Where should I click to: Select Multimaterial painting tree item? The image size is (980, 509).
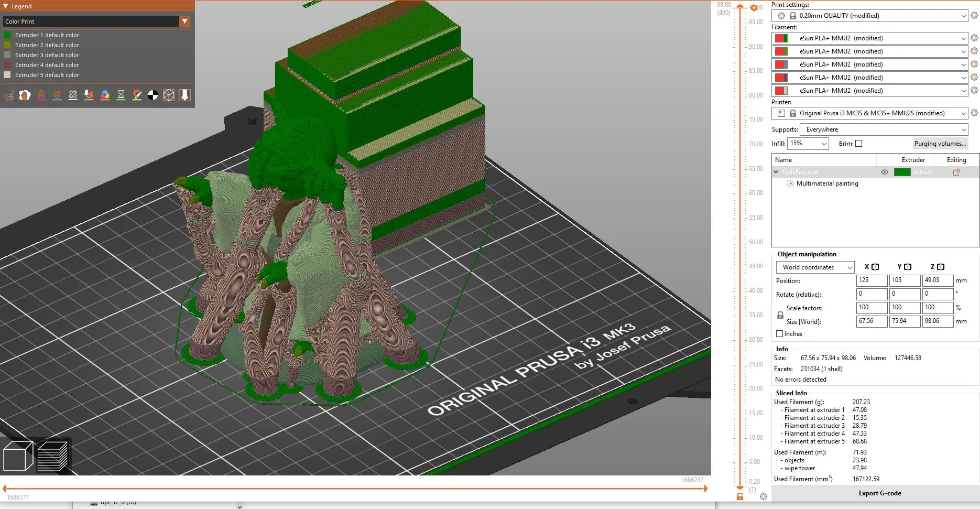[827, 183]
